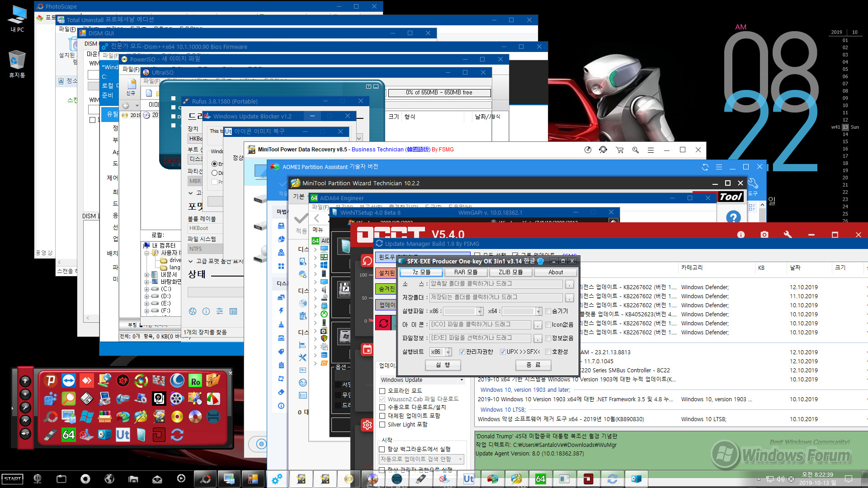Switch to the RAR 모듈 tab

(466, 272)
